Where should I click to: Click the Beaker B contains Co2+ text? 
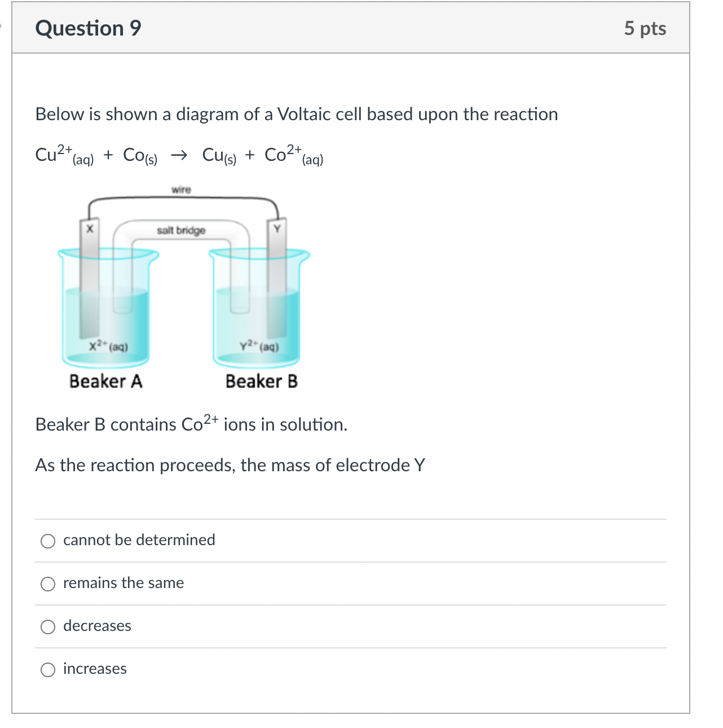pos(190,424)
